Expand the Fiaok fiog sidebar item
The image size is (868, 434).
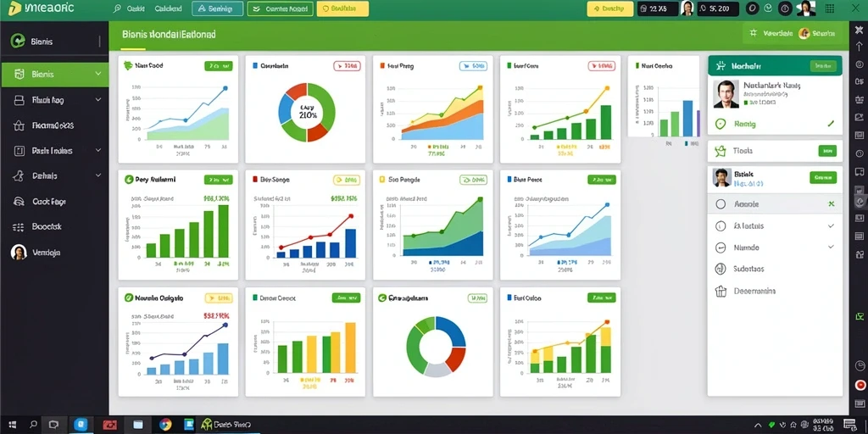coord(55,100)
